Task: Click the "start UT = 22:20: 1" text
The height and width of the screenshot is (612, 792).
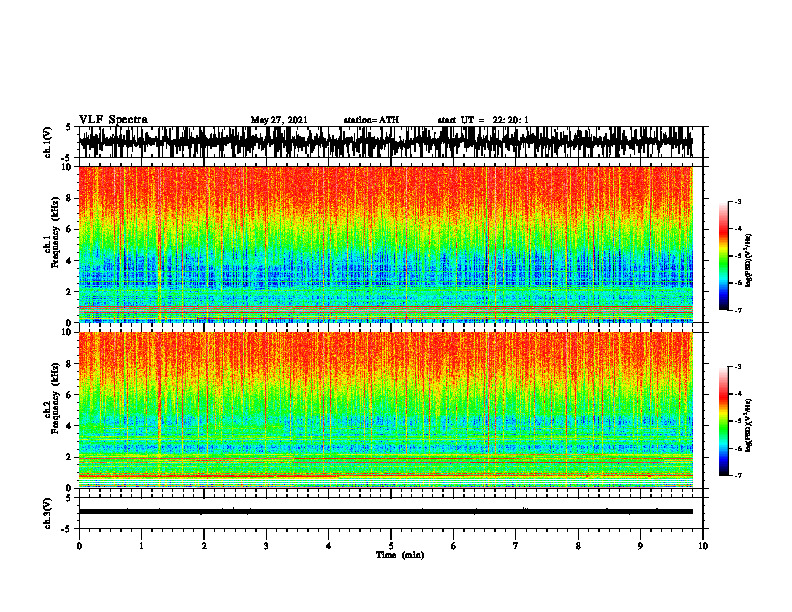Action: (x=483, y=120)
